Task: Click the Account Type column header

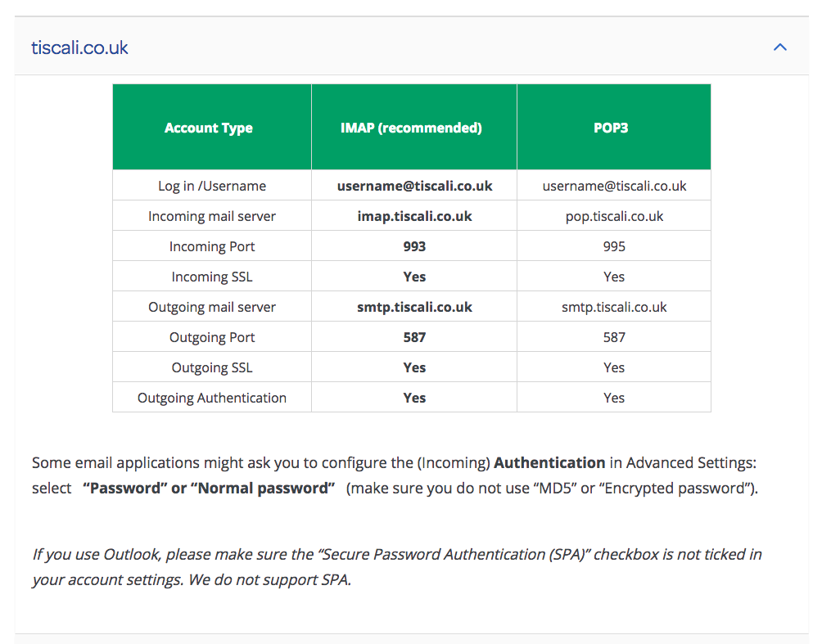Action: point(209,128)
